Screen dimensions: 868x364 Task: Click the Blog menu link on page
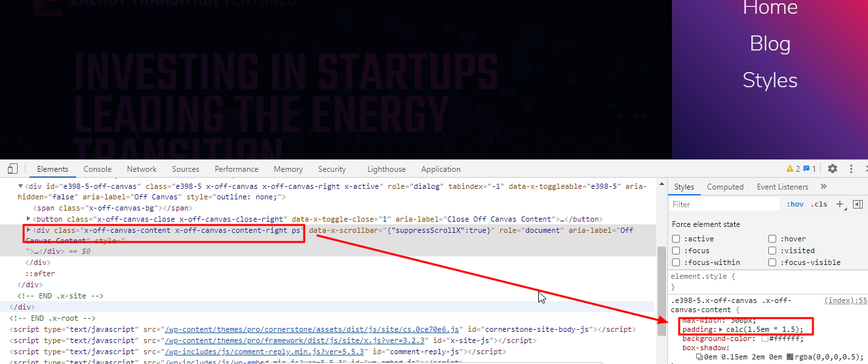(770, 44)
